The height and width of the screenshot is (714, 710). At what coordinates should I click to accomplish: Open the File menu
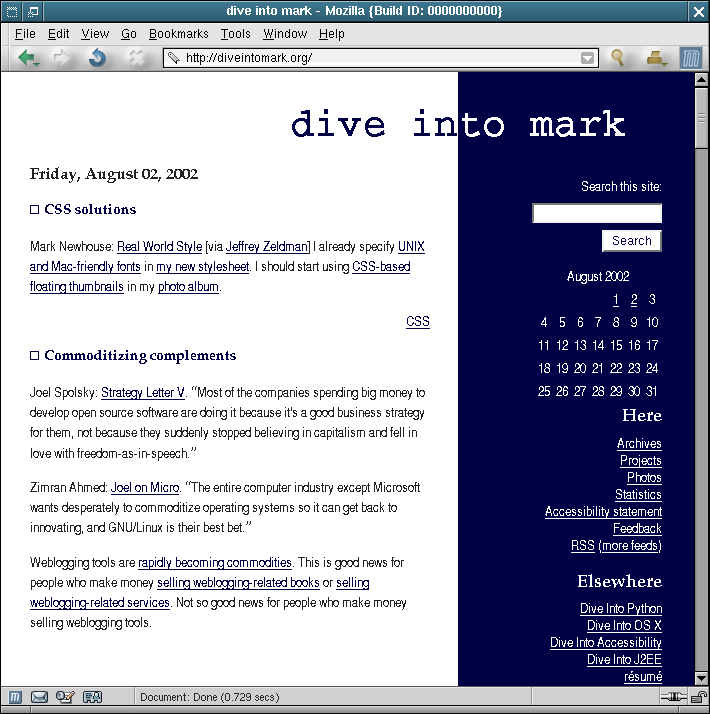(x=25, y=34)
